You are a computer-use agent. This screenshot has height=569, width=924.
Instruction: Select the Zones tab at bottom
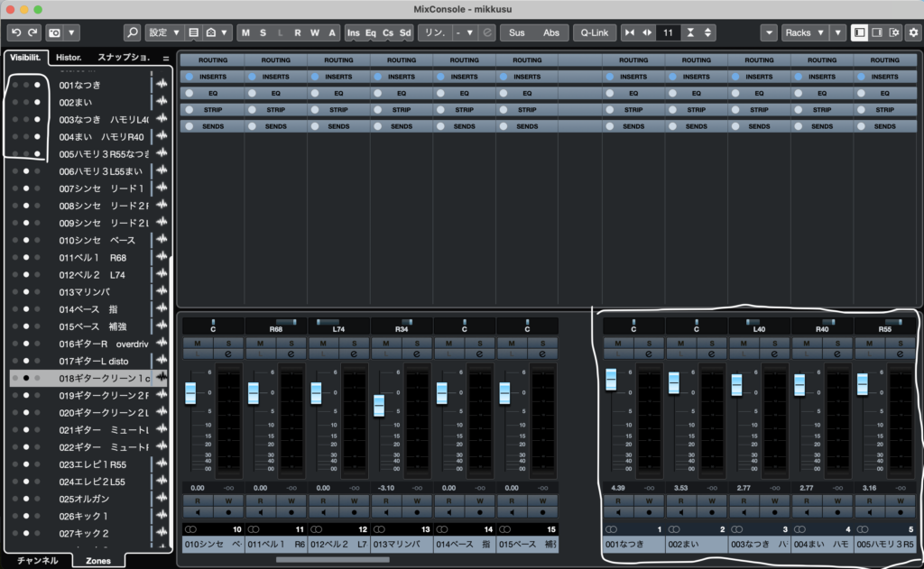pyautogui.click(x=97, y=560)
